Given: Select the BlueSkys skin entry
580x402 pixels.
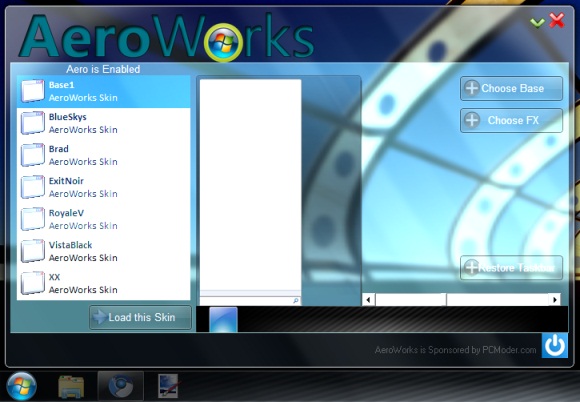Looking at the screenshot, I should (x=104, y=124).
